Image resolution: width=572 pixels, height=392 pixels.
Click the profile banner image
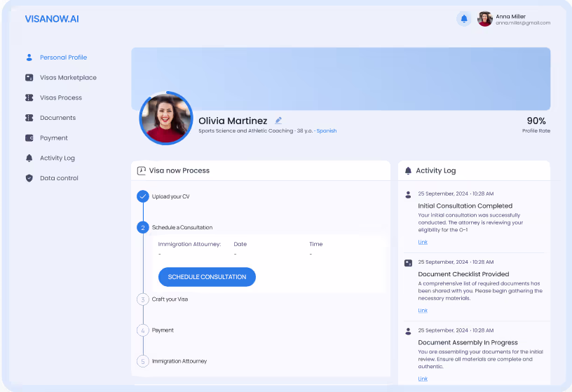coord(341,79)
